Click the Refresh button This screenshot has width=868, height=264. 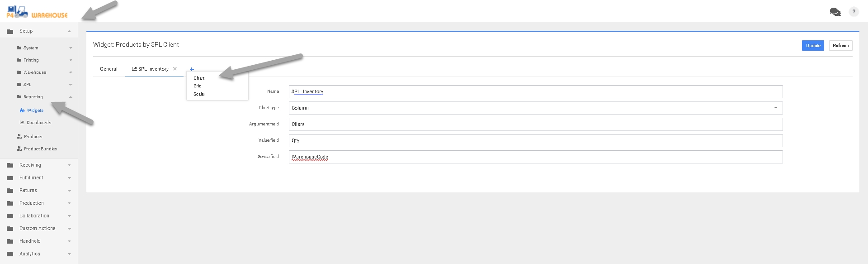[840, 46]
